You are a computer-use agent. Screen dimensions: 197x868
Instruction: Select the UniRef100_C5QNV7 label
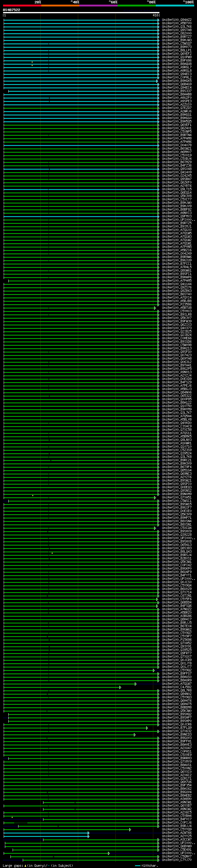click(x=177, y=857)
